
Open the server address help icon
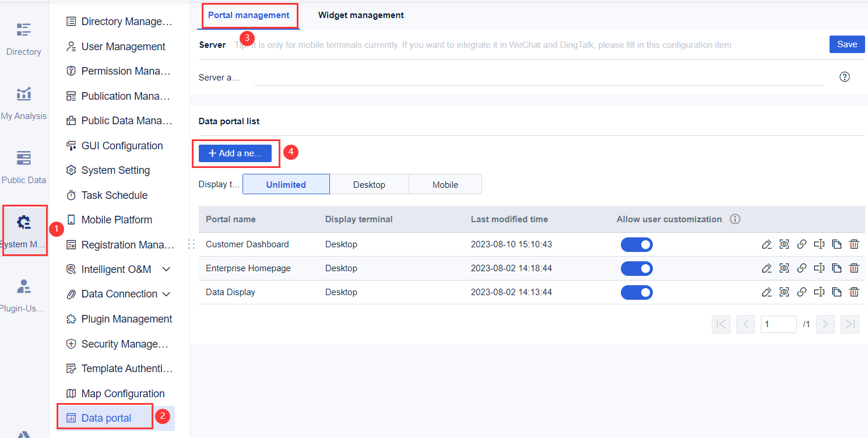point(844,77)
